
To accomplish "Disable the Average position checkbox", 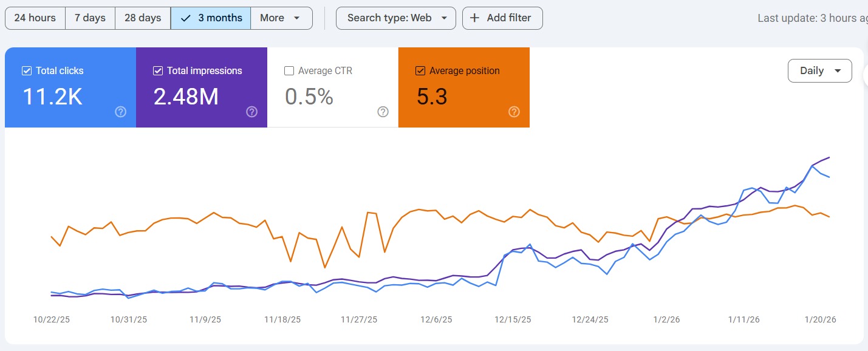I will pos(420,71).
